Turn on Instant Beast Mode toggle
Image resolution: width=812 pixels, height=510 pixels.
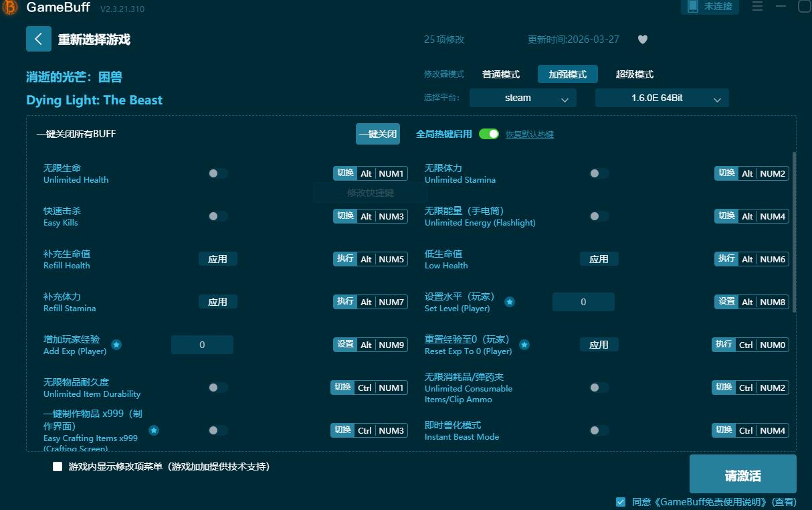click(x=599, y=430)
